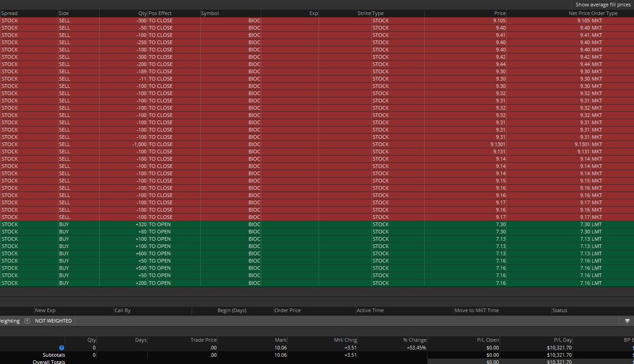Click the Move to MKT Time header

pyautogui.click(x=477, y=311)
